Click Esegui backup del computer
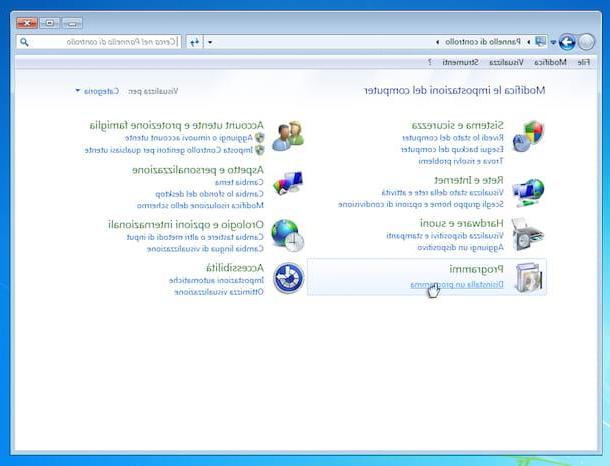Screen dimensions: 610x466 pos(452,149)
